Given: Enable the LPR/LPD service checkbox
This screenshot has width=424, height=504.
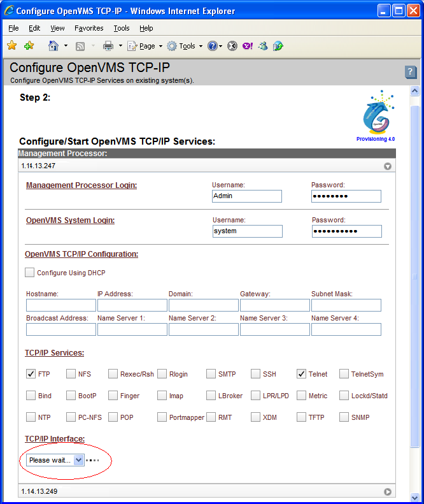Looking at the screenshot, I should 255,395.
